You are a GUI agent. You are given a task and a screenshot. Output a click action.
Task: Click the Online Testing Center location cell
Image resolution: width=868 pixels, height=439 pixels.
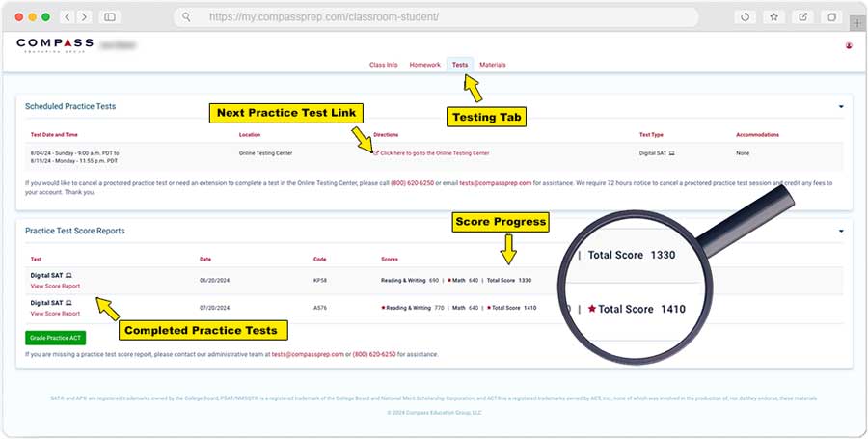tap(266, 152)
